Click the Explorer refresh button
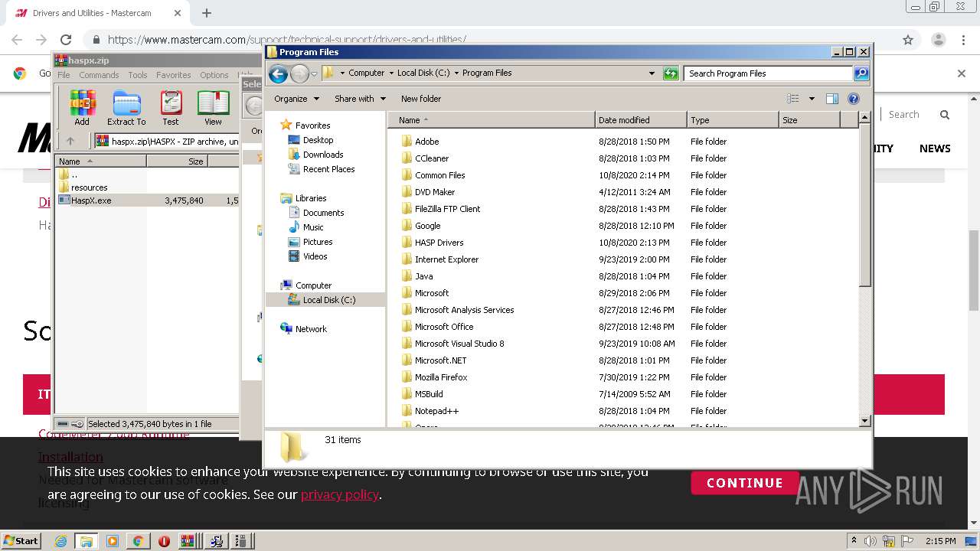The image size is (980, 551). pos(671,73)
